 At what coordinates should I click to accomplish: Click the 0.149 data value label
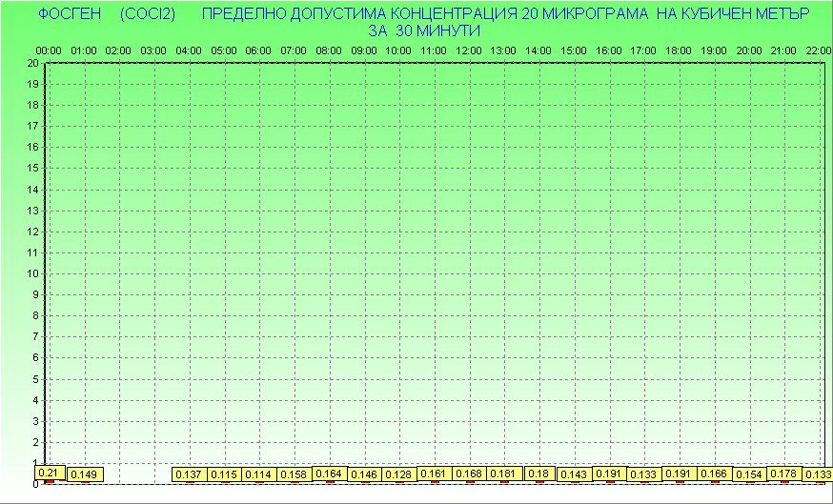point(85,474)
